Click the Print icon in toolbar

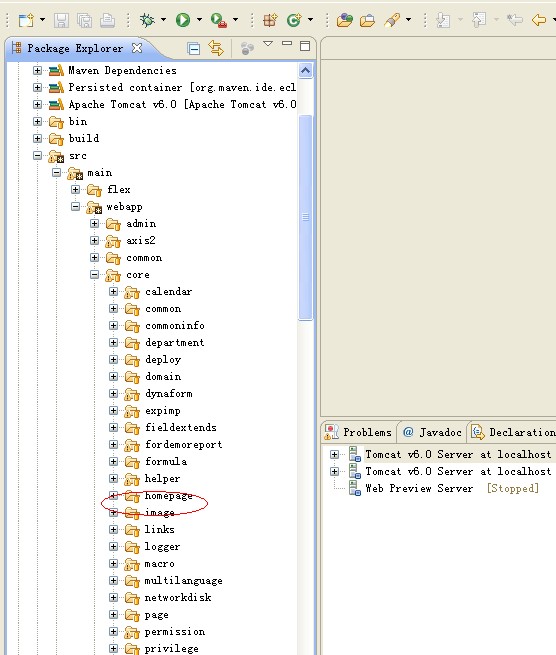coord(108,20)
